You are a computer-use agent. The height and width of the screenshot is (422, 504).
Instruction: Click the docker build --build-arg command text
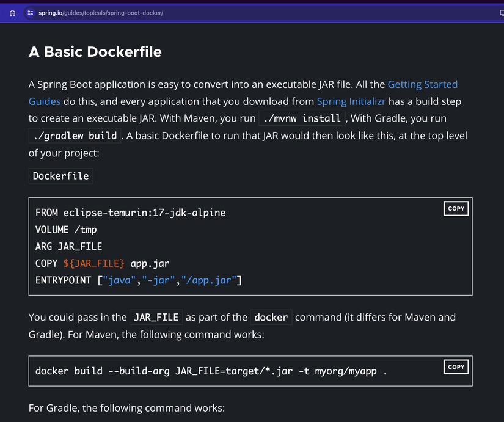coord(211,371)
